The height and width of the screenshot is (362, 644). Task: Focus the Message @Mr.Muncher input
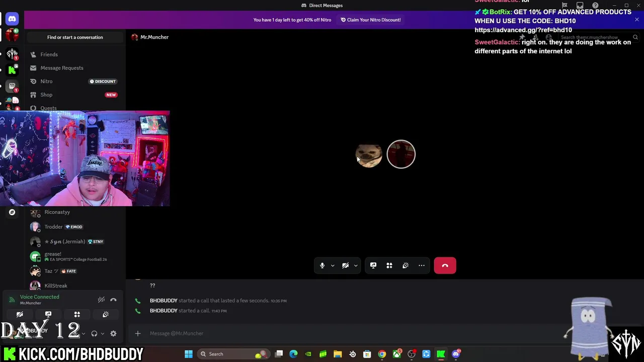click(352, 333)
